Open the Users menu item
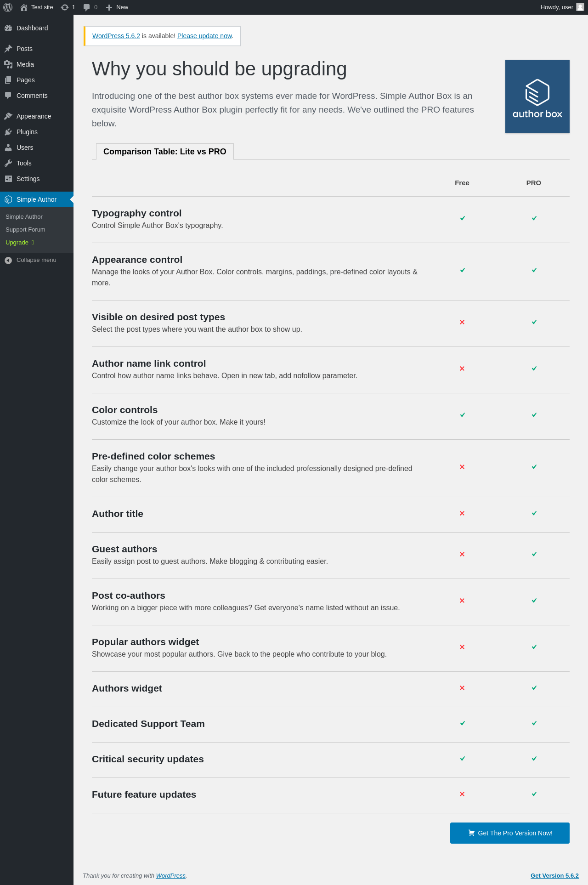The width and height of the screenshot is (588, 885). (37, 147)
